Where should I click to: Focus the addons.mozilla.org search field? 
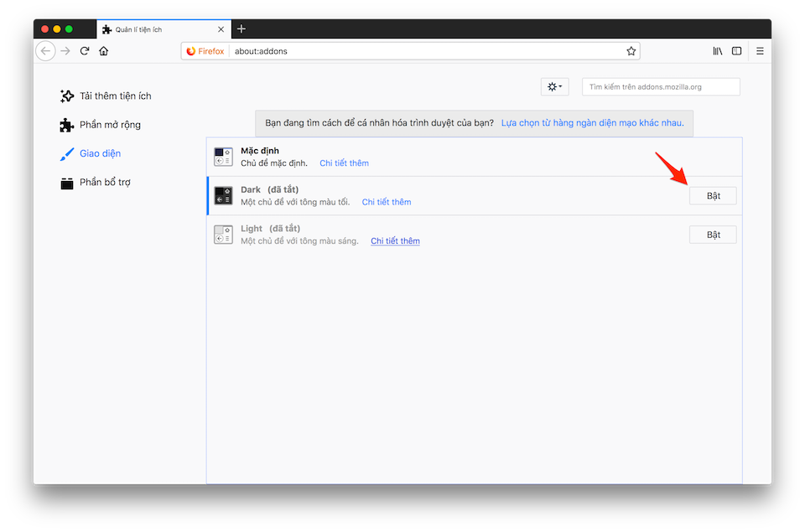(661, 86)
